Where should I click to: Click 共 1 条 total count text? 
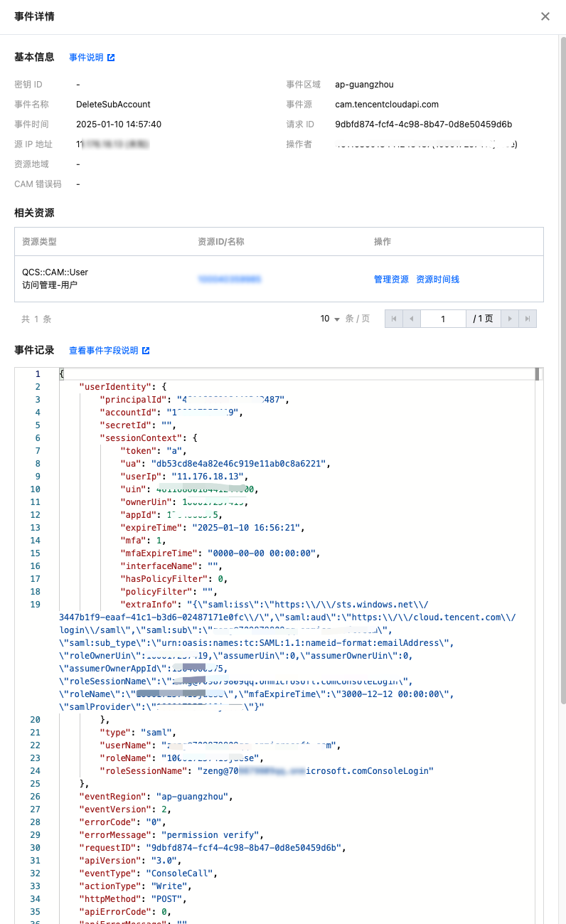tap(36, 319)
